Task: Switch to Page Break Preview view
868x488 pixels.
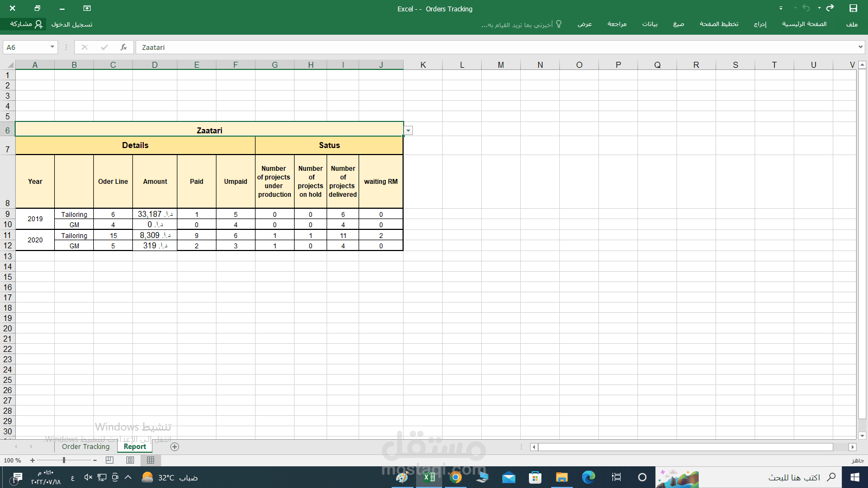Action: pos(110,460)
